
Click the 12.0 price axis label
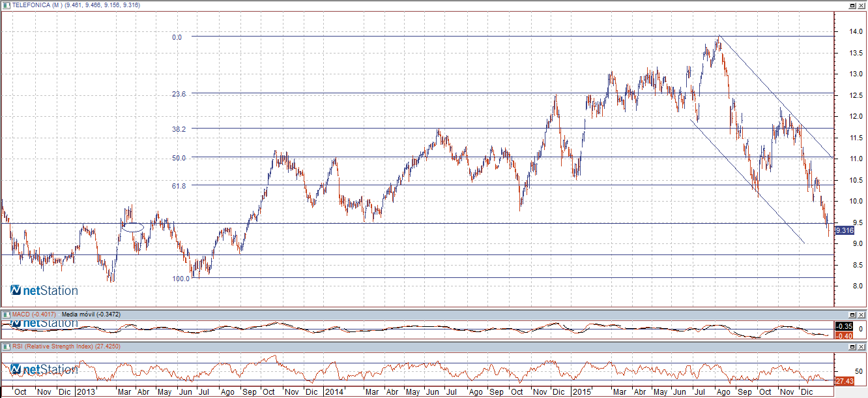(856, 116)
